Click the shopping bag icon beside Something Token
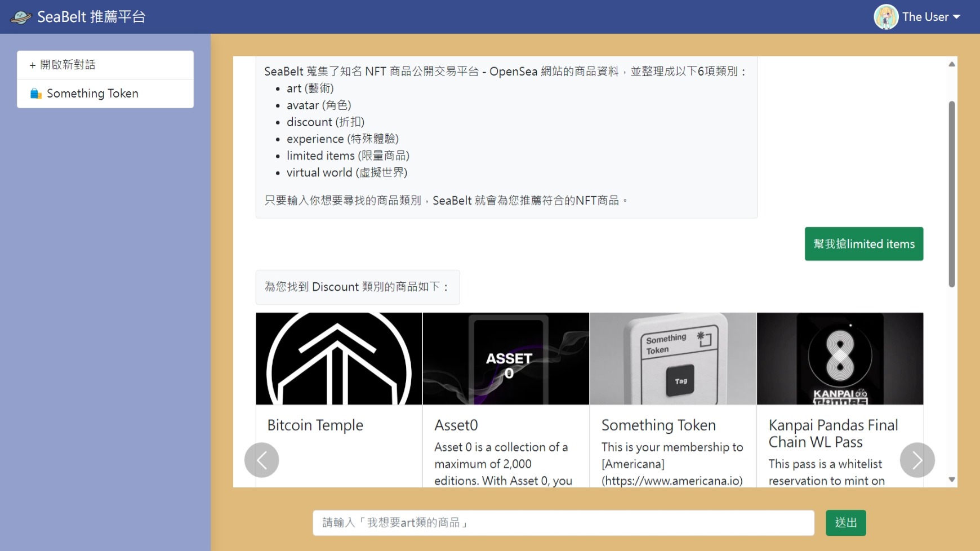 [x=36, y=94]
